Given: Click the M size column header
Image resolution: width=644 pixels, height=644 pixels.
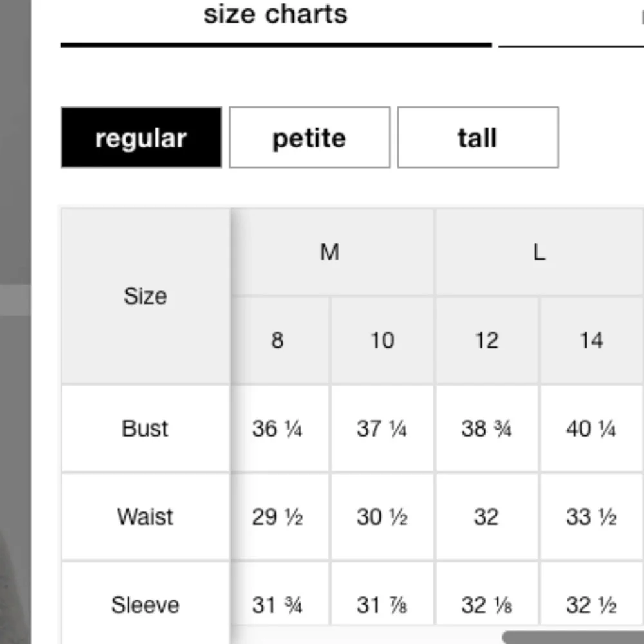Looking at the screenshot, I should (x=330, y=252).
